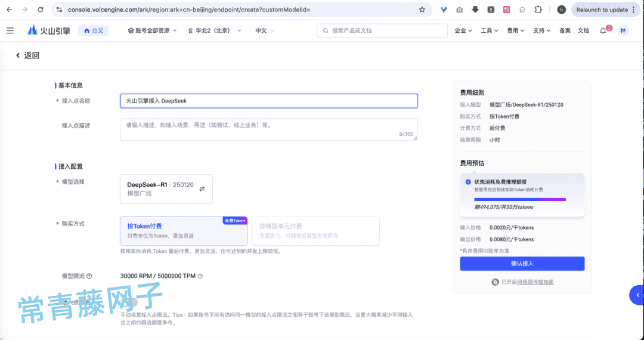
Task: Open the chat bubble extension icon
Action: pyautogui.click(x=522, y=10)
